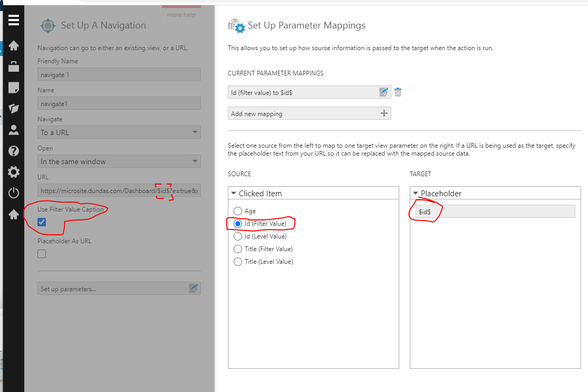Open the hamburger main menu
This screenshot has width=588, height=392.
point(14,20)
